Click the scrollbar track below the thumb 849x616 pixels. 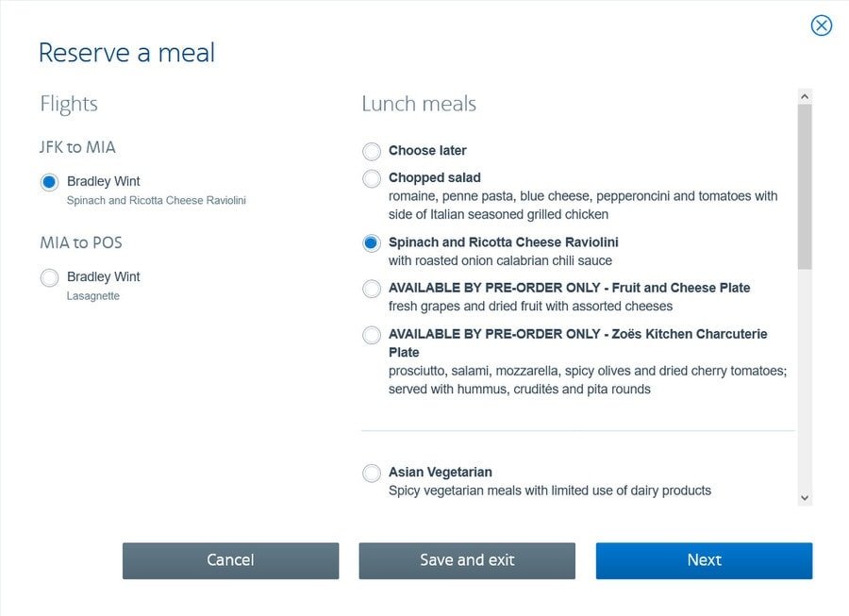(805, 377)
